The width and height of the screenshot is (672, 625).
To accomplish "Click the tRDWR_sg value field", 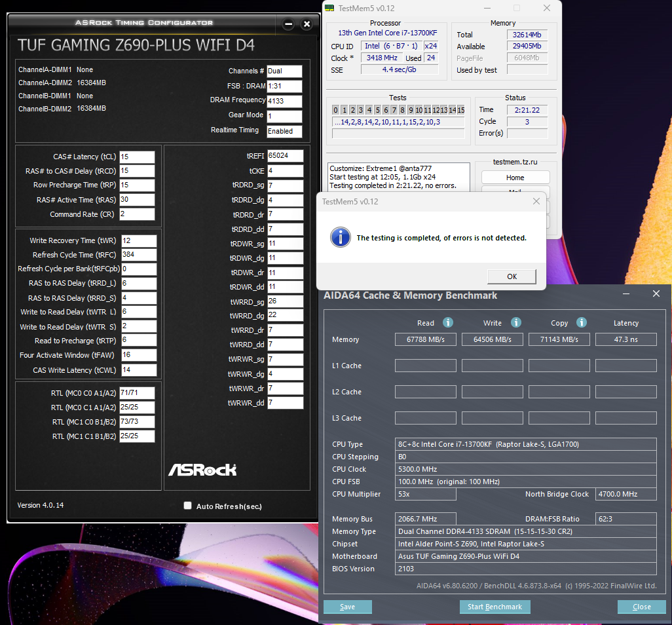I will click(285, 244).
